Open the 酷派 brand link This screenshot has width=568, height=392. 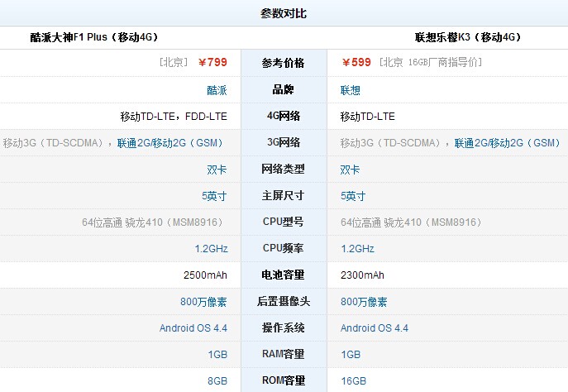[217, 90]
